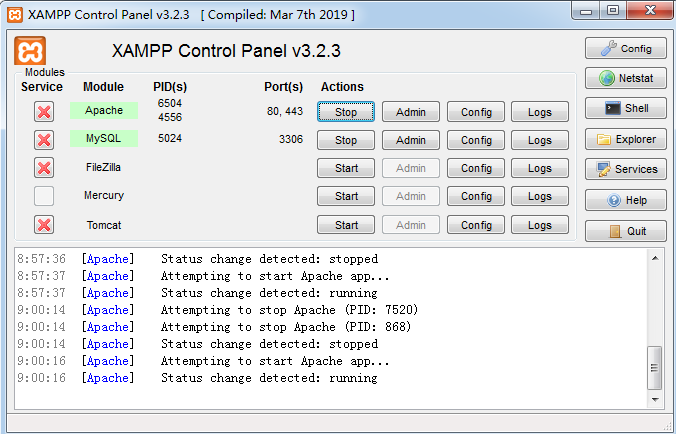This screenshot has width=676, height=434.
Task: Open the MySQL Config menu
Action: [x=476, y=140]
